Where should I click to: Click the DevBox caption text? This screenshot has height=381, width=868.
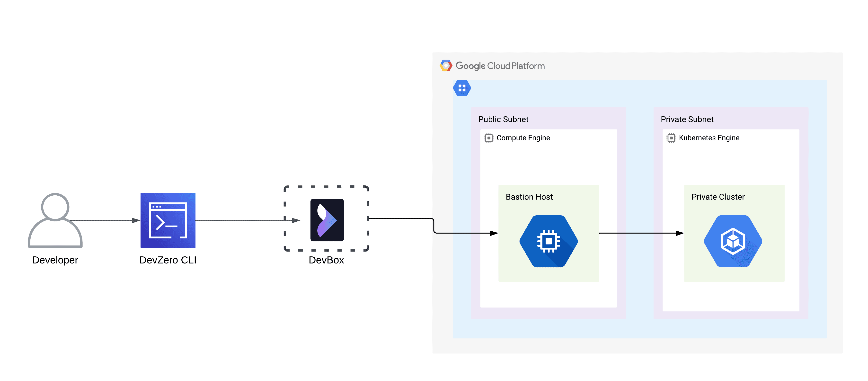point(326,260)
